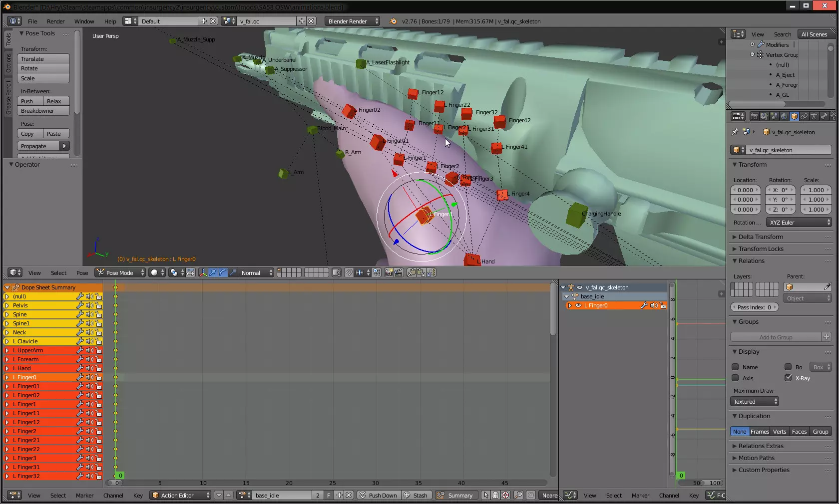The height and width of the screenshot is (504, 839).
Task: Open the World properties tab
Action: [784, 116]
